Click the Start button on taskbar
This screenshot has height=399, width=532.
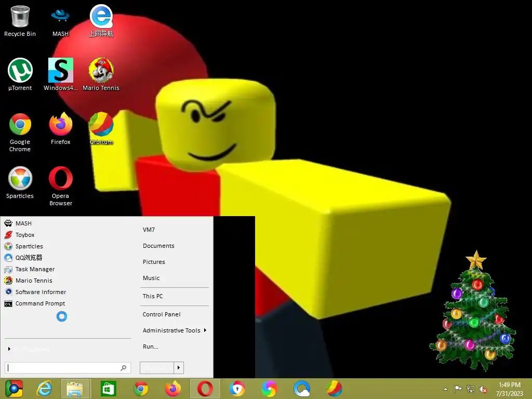(x=14, y=389)
